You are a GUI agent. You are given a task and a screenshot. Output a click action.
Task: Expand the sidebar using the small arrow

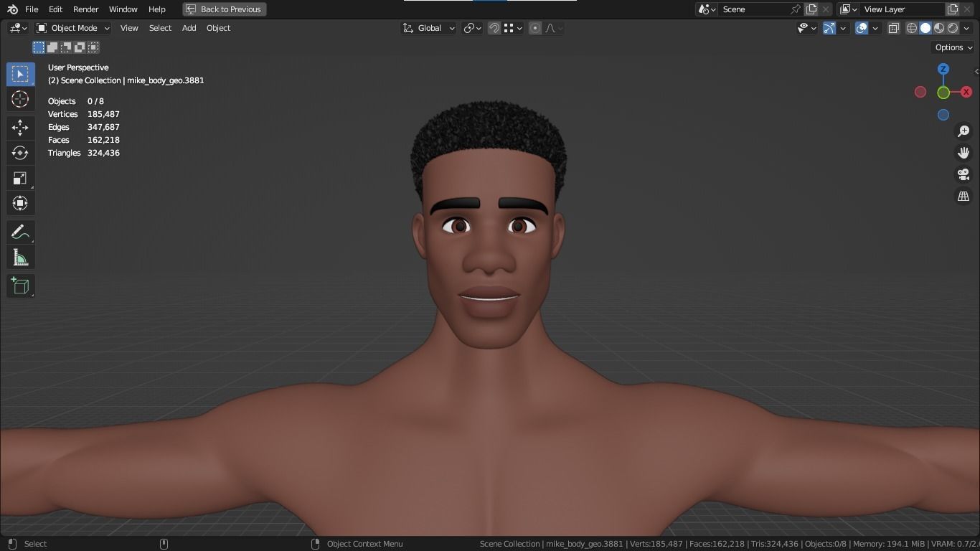point(976,71)
